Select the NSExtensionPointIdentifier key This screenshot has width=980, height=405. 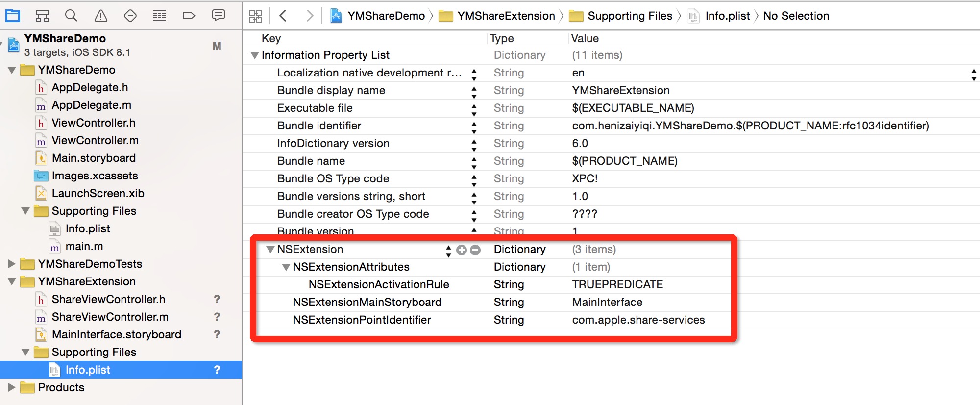[x=362, y=320]
